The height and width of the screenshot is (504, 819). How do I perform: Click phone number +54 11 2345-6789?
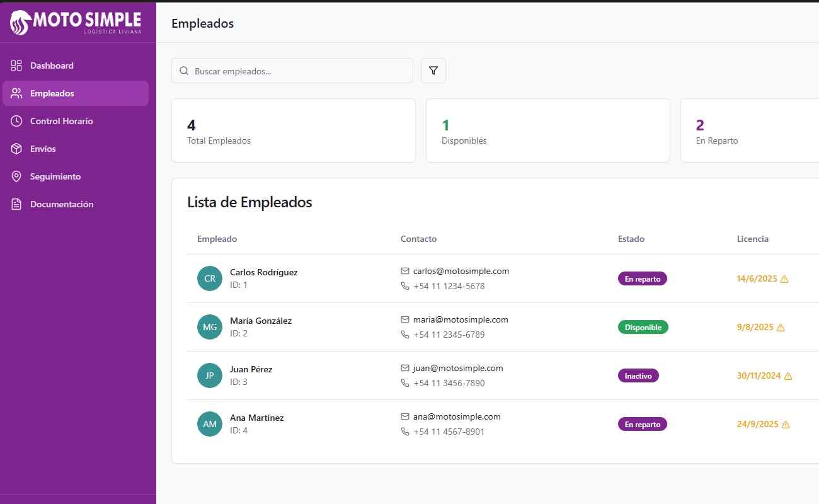(x=449, y=335)
